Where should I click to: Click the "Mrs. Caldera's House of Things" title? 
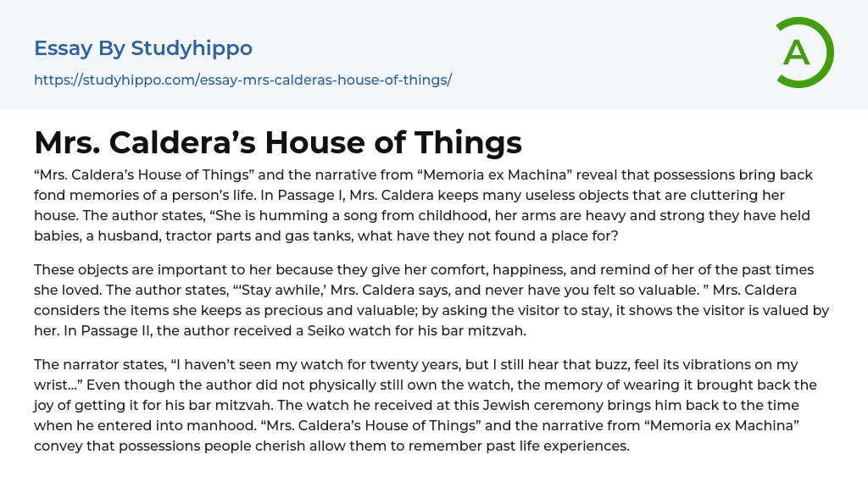(278, 142)
